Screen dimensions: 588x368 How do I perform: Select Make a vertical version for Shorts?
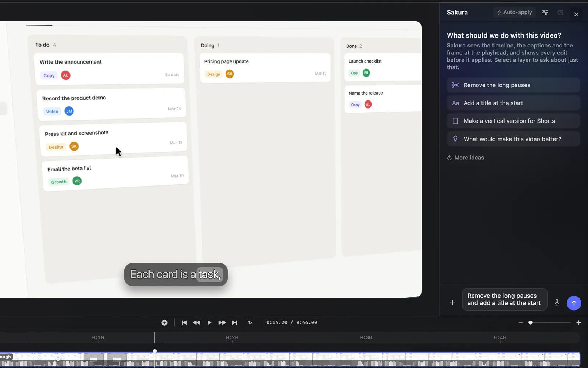point(513,121)
